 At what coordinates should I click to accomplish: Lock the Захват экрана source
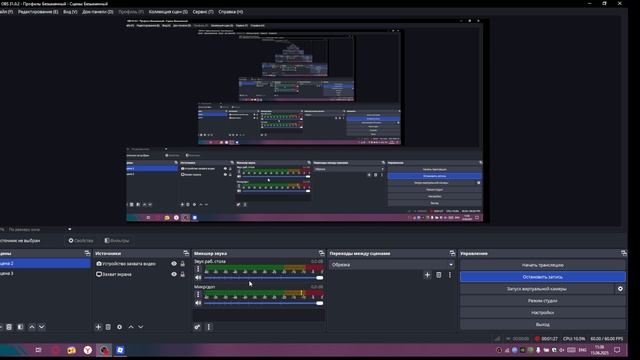point(182,274)
